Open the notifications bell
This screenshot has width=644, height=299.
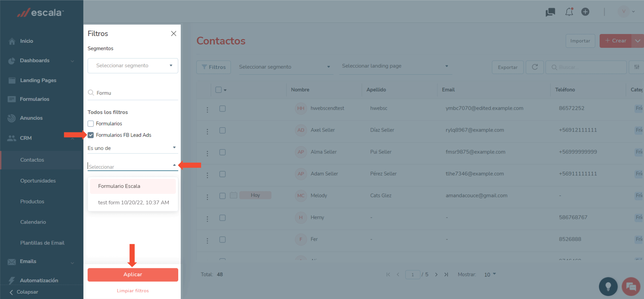[x=569, y=12]
